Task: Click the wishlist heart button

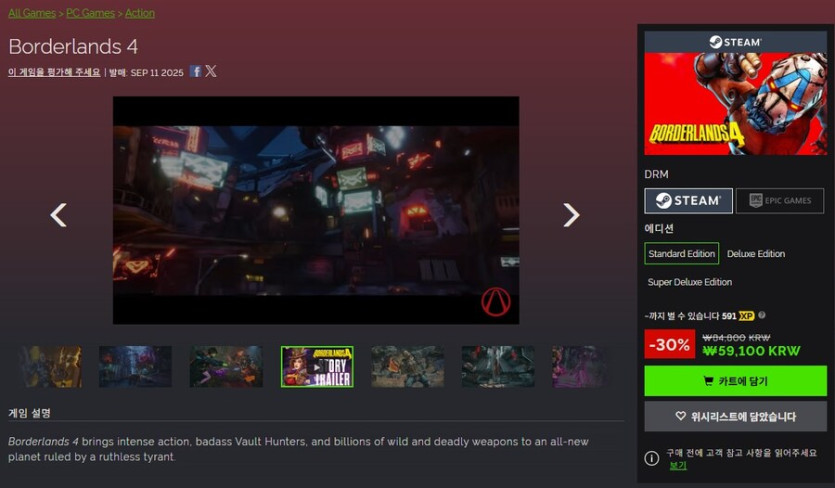Action: point(735,416)
